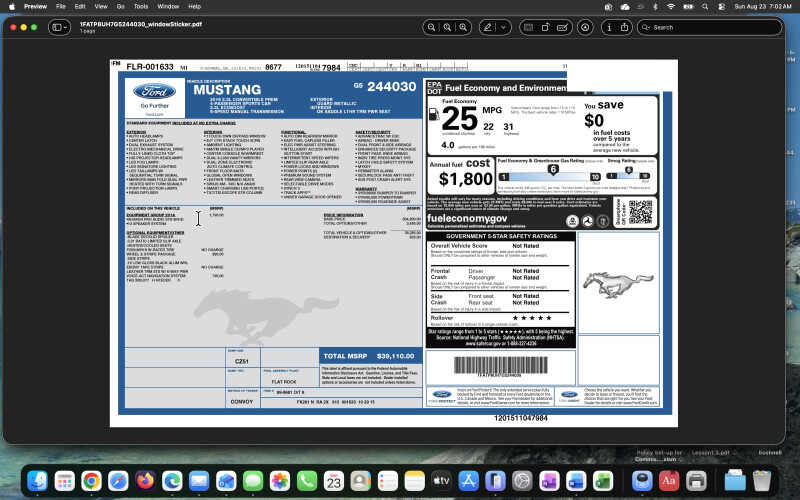The height and width of the screenshot is (500, 800).
Task: Open the Apple menu
Action: (x=12, y=7)
